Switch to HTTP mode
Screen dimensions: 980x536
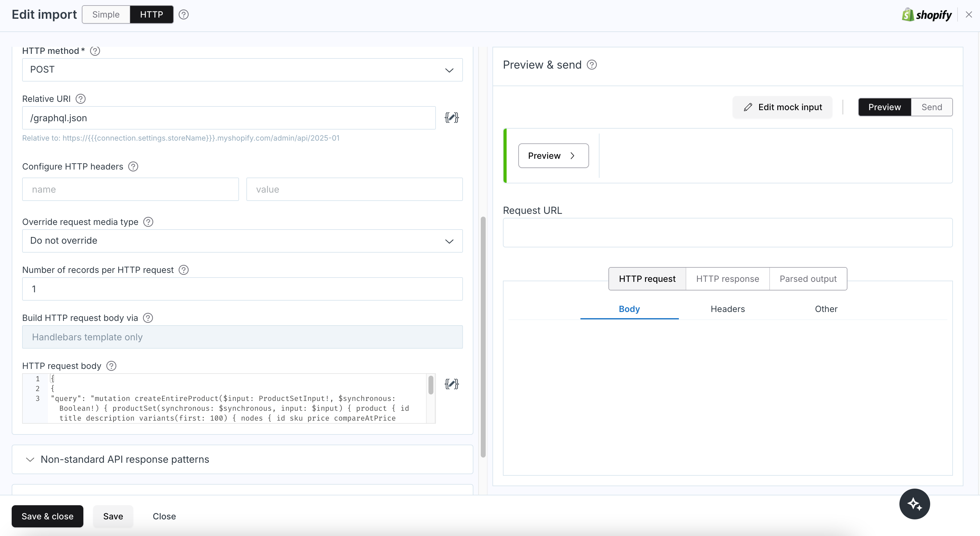(x=151, y=14)
